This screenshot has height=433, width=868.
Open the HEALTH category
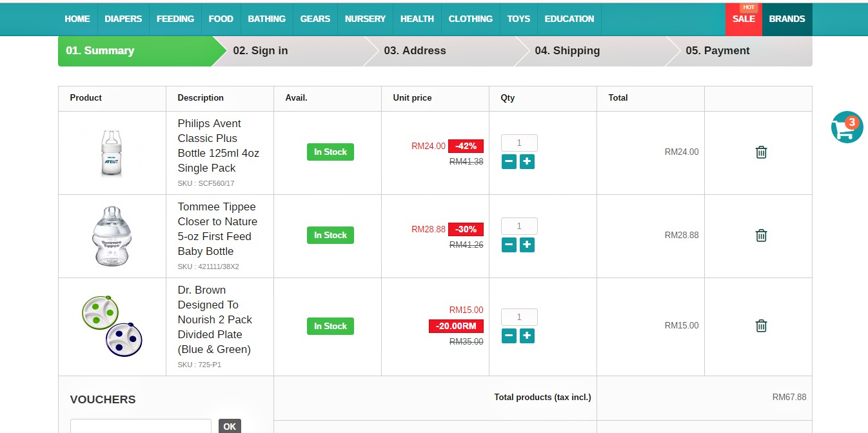pyautogui.click(x=417, y=19)
